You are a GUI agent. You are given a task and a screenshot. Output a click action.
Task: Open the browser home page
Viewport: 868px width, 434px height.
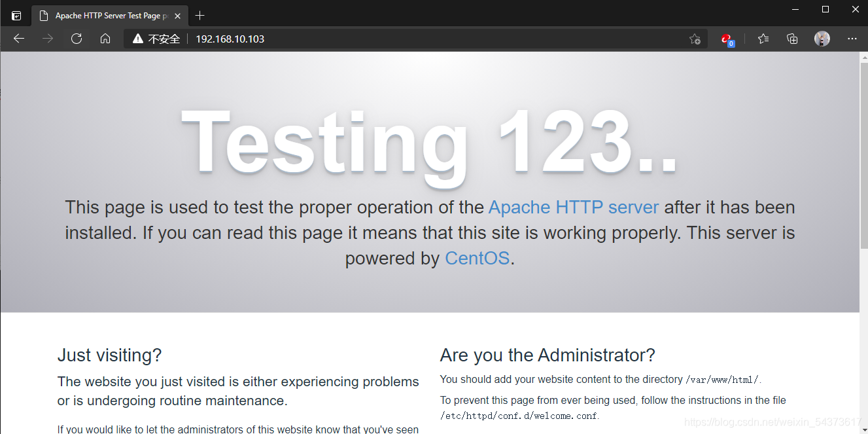point(105,39)
